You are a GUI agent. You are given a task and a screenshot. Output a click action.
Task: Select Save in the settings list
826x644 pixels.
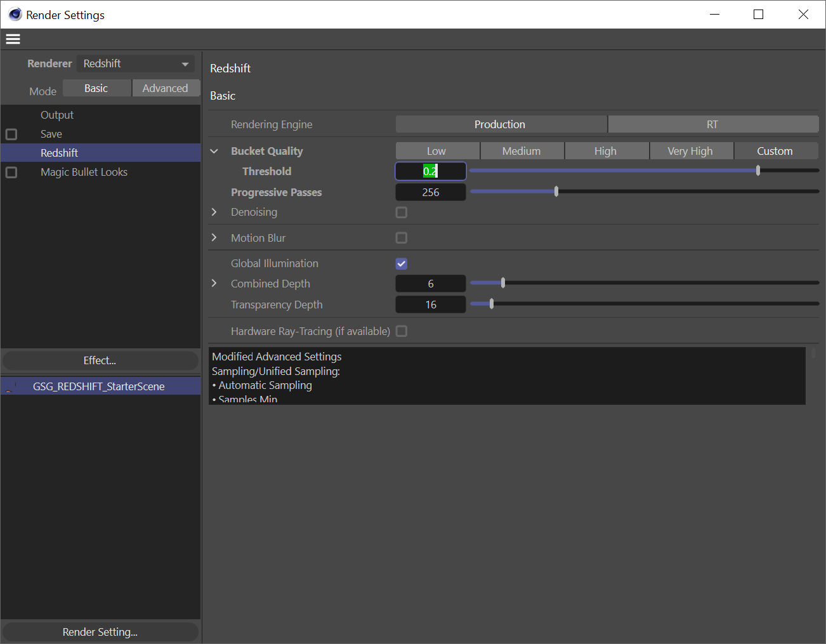click(x=51, y=134)
